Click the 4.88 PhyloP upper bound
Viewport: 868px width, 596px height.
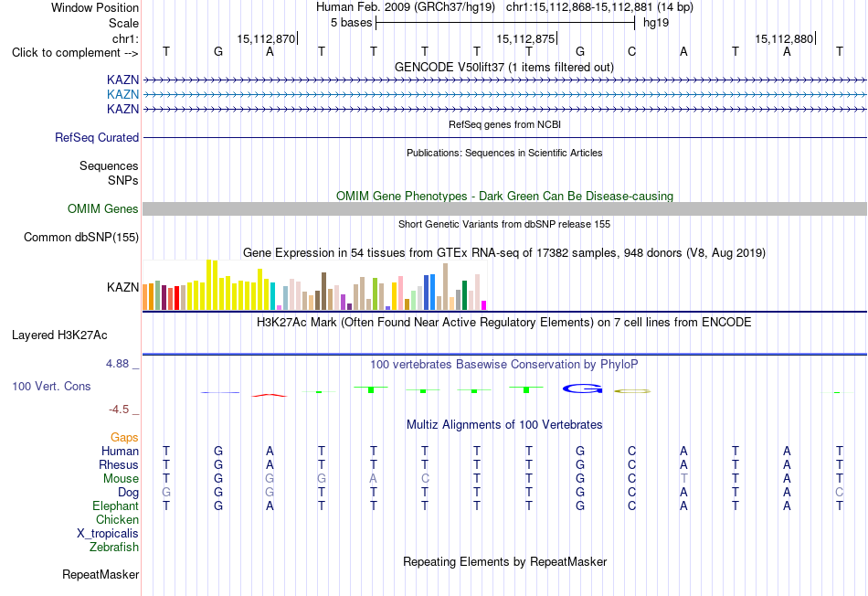[117, 364]
